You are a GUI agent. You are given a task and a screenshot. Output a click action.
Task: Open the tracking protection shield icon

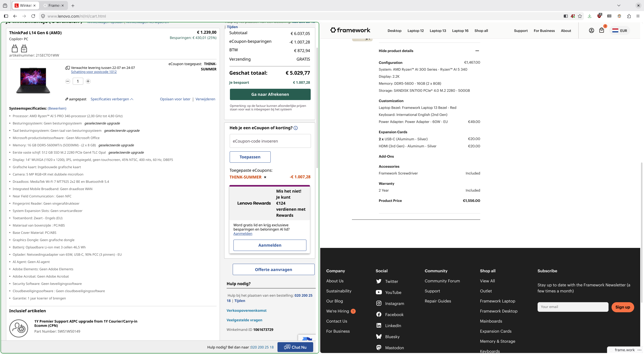(x=43, y=16)
